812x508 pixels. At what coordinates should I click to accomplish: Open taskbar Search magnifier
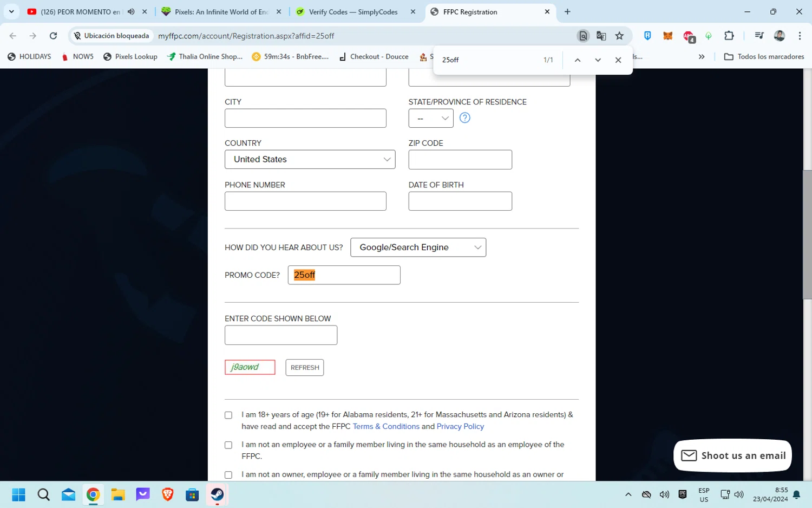click(x=43, y=494)
